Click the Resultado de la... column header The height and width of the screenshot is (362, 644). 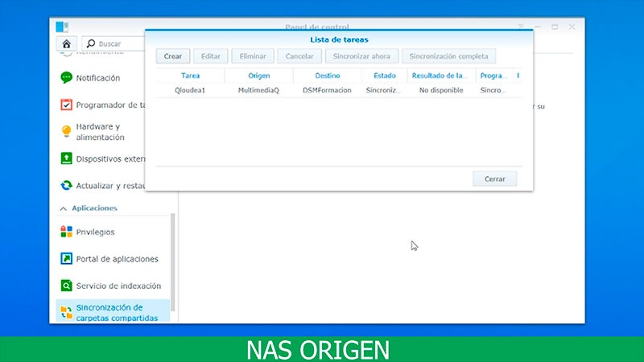441,76
